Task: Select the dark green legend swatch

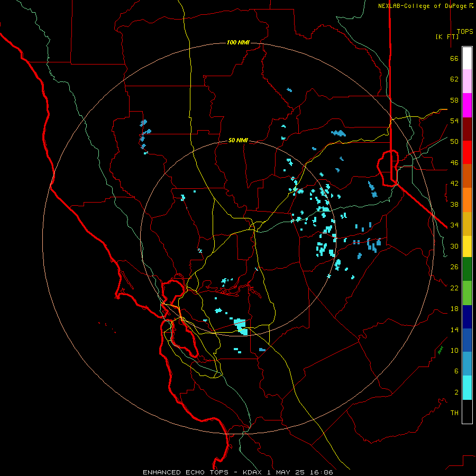Action: (x=467, y=269)
